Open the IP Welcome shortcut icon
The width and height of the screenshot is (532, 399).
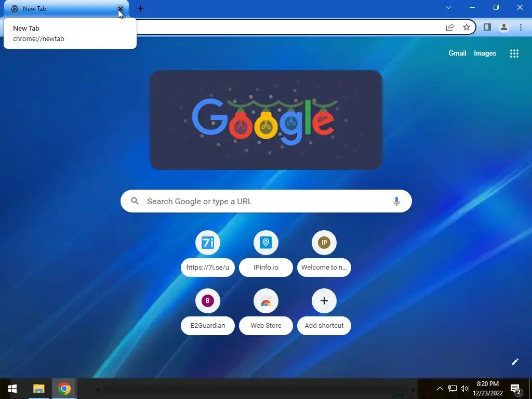[324, 243]
